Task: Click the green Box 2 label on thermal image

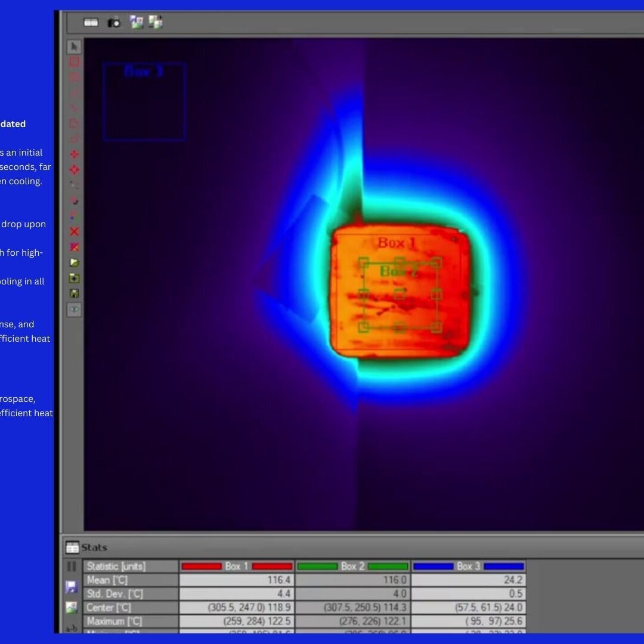Action: pos(399,271)
